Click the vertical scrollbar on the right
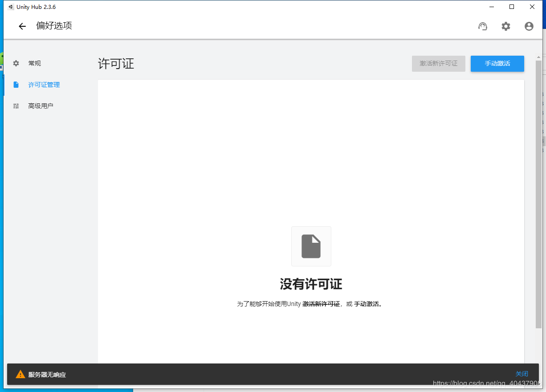The height and width of the screenshot is (392, 546). 538,195
